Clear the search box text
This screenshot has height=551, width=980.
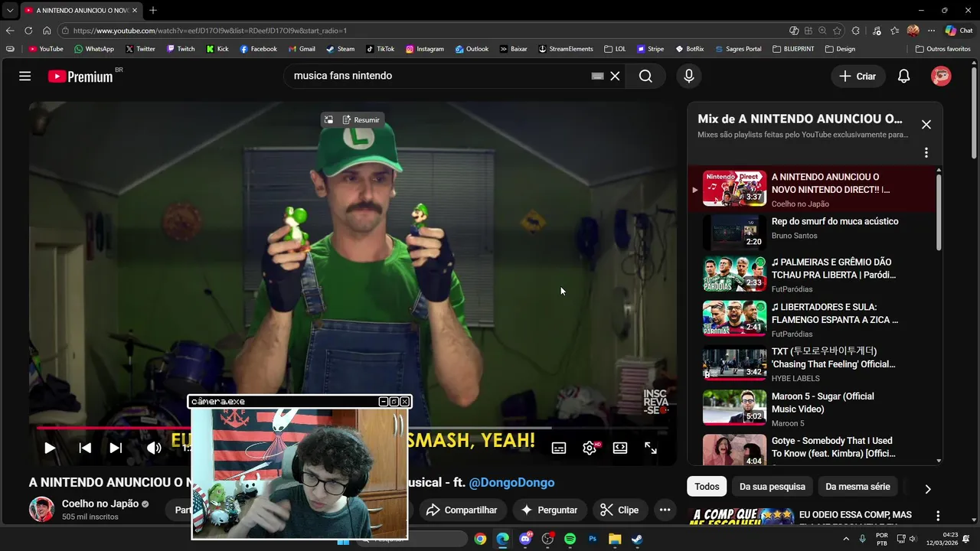coord(615,76)
